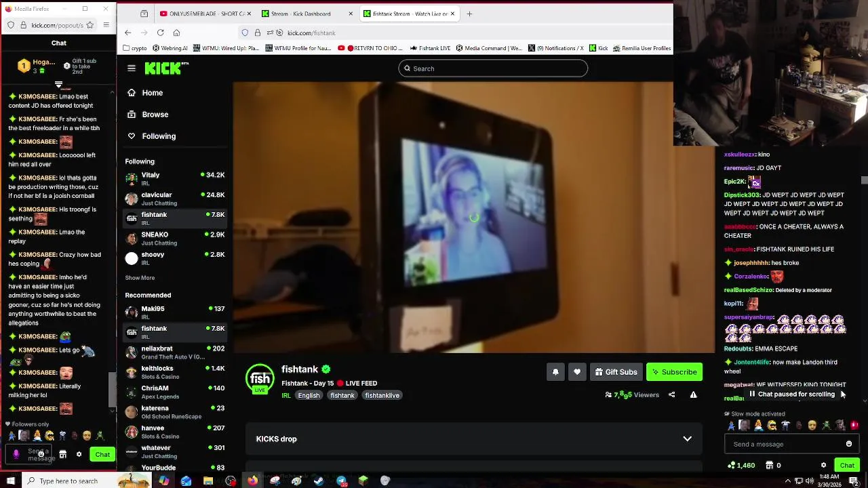Click Show more under Following list
This screenshot has width=868, height=488.
tap(140, 278)
